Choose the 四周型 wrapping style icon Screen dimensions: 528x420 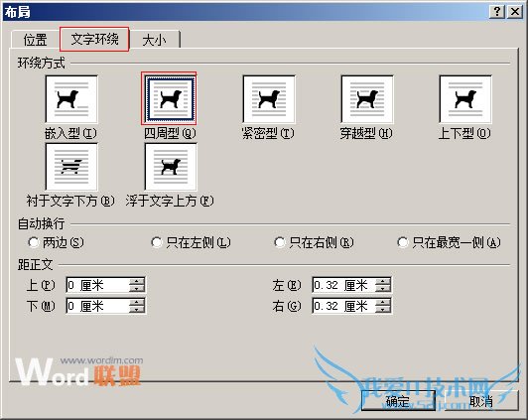coord(170,99)
